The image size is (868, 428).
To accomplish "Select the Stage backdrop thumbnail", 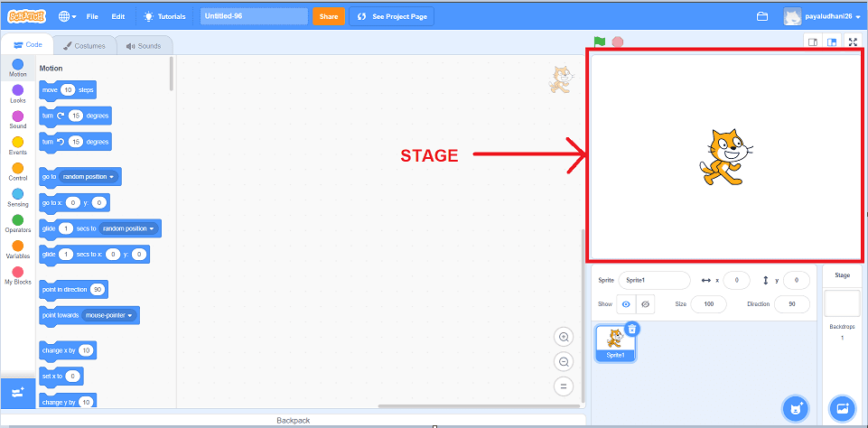I will pos(842,303).
